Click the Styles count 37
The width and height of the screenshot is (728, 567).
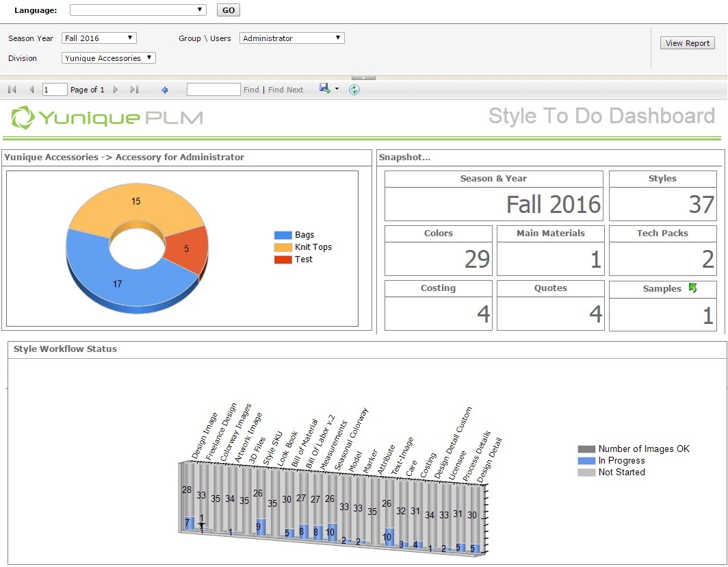click(701, 205)
